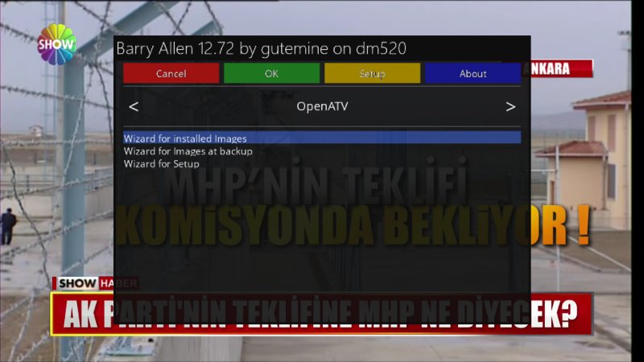Viewport: 644px width, 362px height.
Task: Select Wizard for Images at backup
Action: tap(188, 151)
